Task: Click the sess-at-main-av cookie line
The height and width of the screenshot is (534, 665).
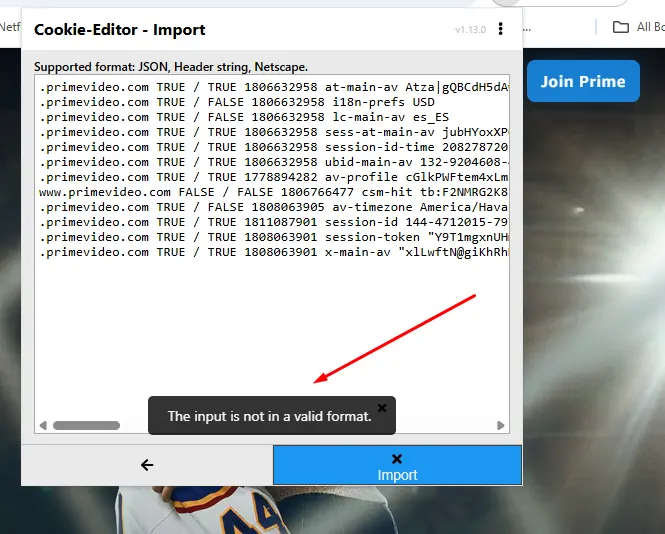Action: point(274,132)
